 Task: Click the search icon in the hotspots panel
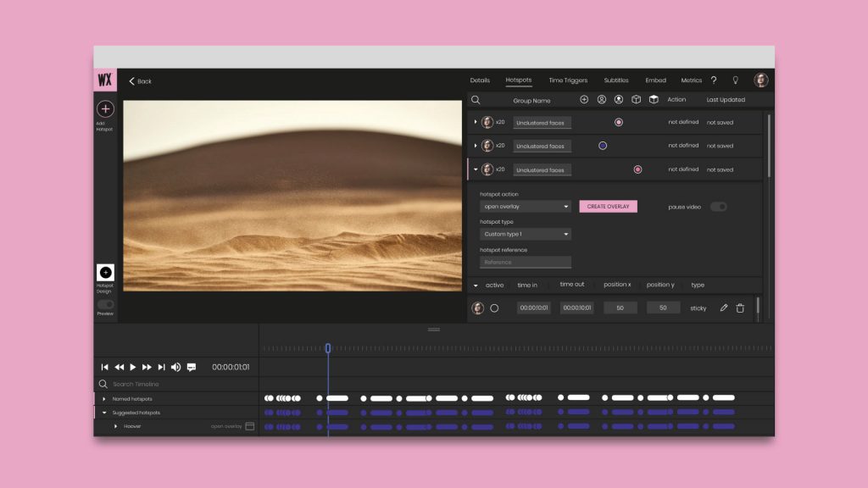tap(476, 100)
